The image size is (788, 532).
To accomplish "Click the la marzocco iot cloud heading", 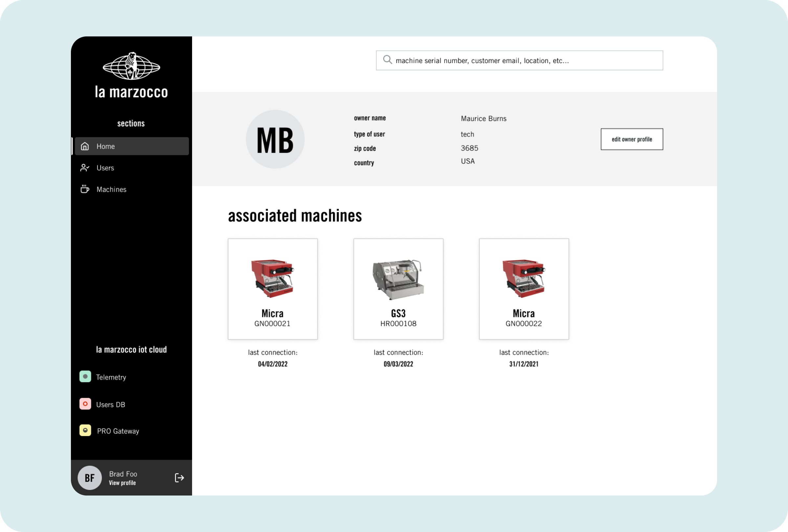I will [x=132, y=350].
